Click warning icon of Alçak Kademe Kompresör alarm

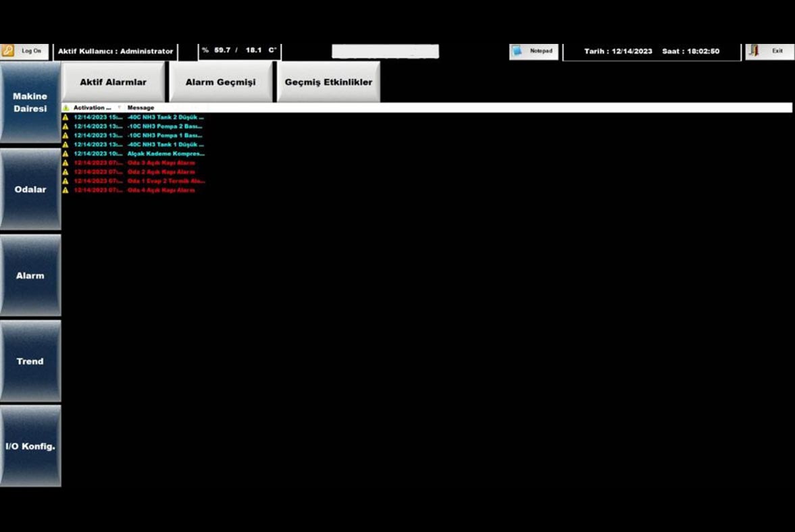point(66,154)
